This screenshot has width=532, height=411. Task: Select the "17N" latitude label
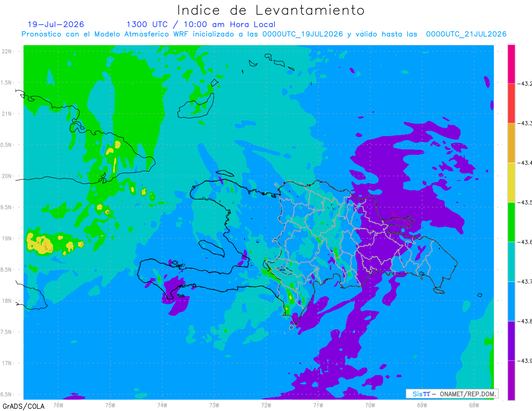(x=7, y=363)
